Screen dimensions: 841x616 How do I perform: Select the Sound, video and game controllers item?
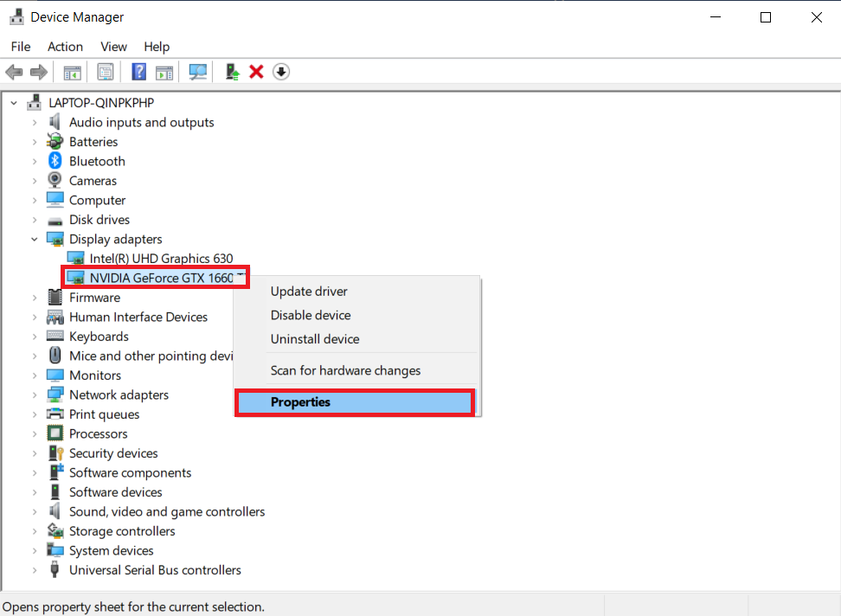point(167,512)
